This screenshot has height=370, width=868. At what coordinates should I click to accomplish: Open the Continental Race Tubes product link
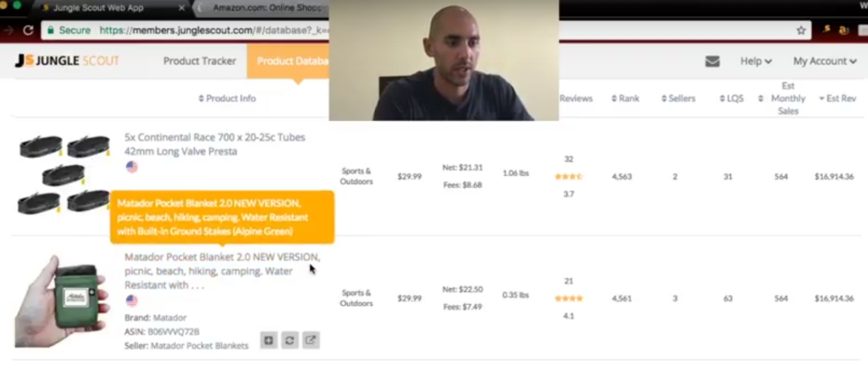click(x=215, y=144)
